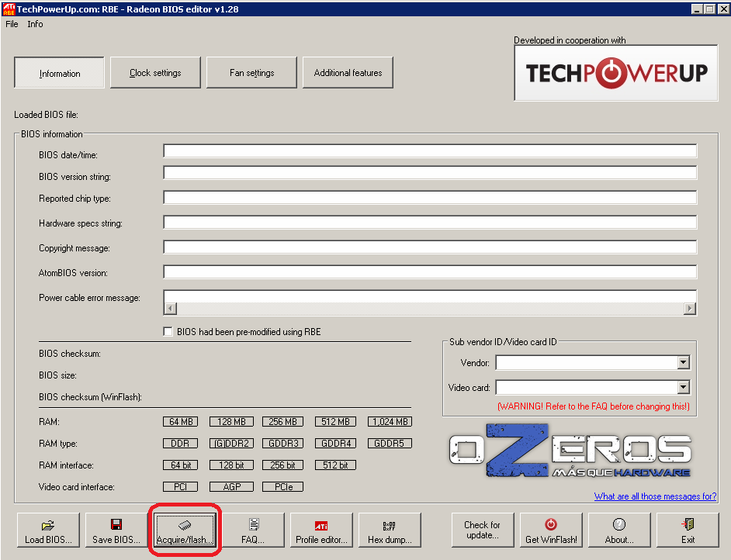Click the GDDR4 RAM type indicator
Screen dimensions: 731x560
click(335, 443)
